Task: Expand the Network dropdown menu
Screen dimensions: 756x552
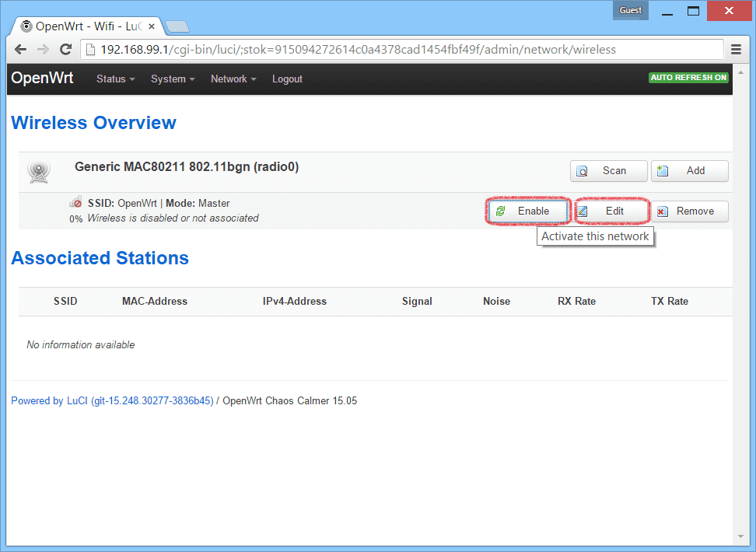Action: 233,79
